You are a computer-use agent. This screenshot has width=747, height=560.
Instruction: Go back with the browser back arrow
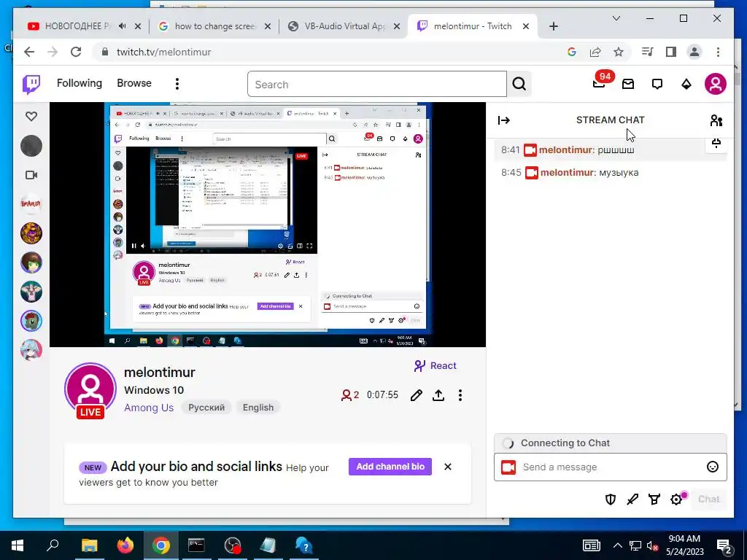point(29,52)
